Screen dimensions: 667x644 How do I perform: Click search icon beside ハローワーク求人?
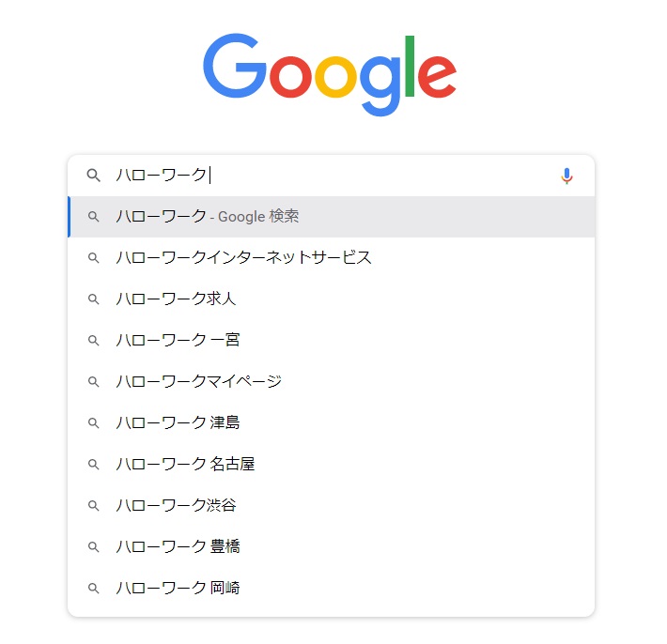94,299
